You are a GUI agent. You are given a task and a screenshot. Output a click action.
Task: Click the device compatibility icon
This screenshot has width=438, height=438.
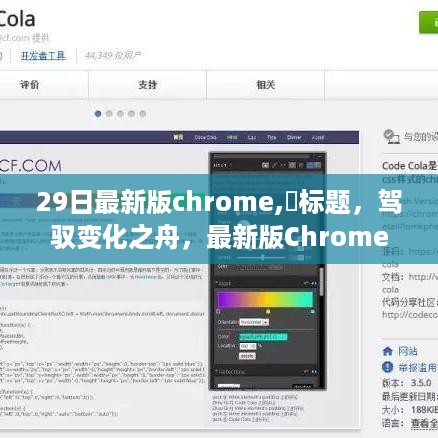pos(391,137)
